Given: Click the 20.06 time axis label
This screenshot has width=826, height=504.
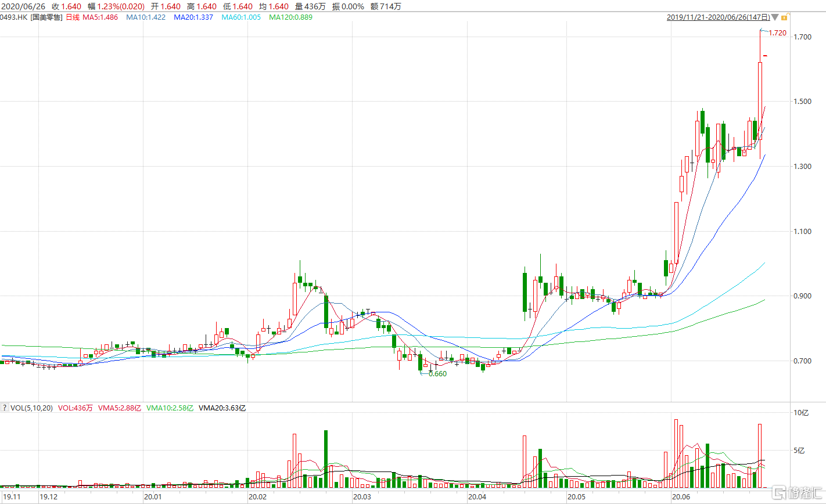Looking at the screenshot, I should click(x=680, y=497).
